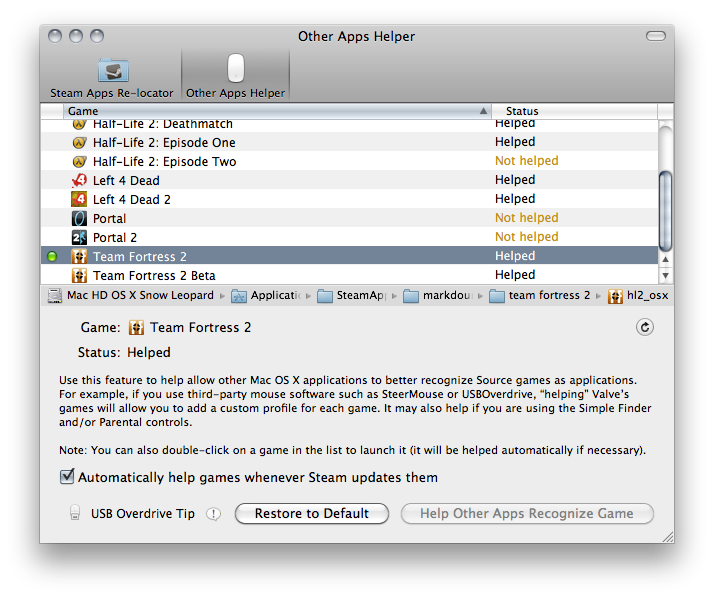The width and height of the screenshot is (714, 598).
Task: Click the Team Fortress 2 Beta icon
Action: pyautogui.click(x=79, y=276)
